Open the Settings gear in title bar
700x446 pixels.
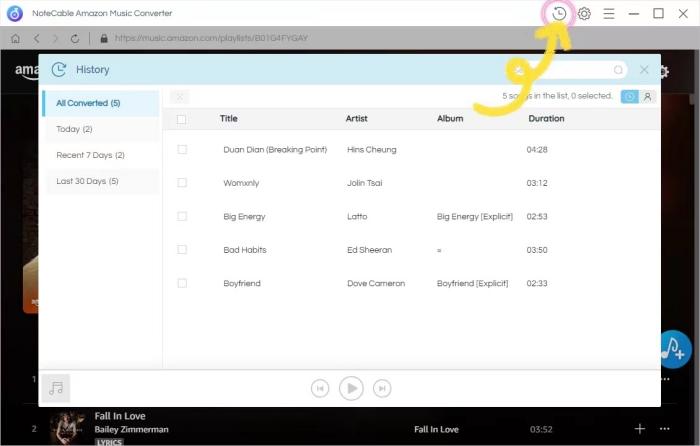[x=584, y=14]
